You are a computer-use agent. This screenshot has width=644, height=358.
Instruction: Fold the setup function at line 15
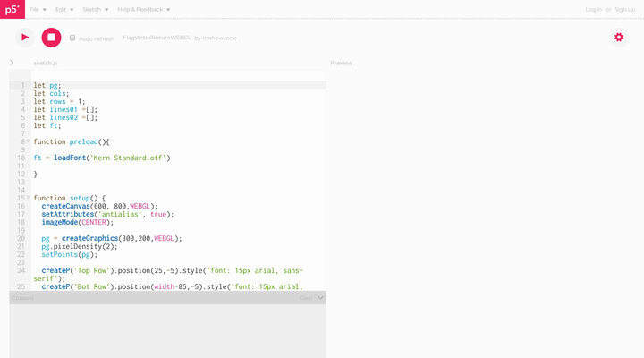tap(28, 198)
